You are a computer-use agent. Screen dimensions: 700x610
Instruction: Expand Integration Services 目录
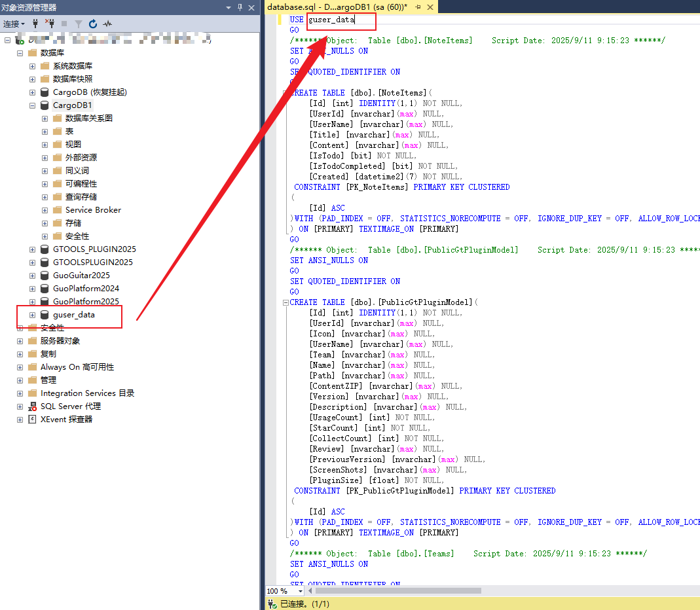[x=20, y=393]
